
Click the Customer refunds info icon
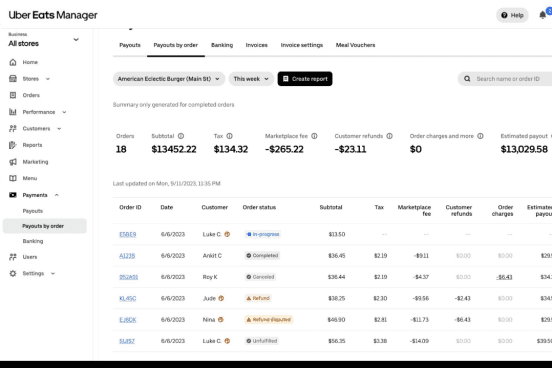pyautogui.click(x=389, y=136)
